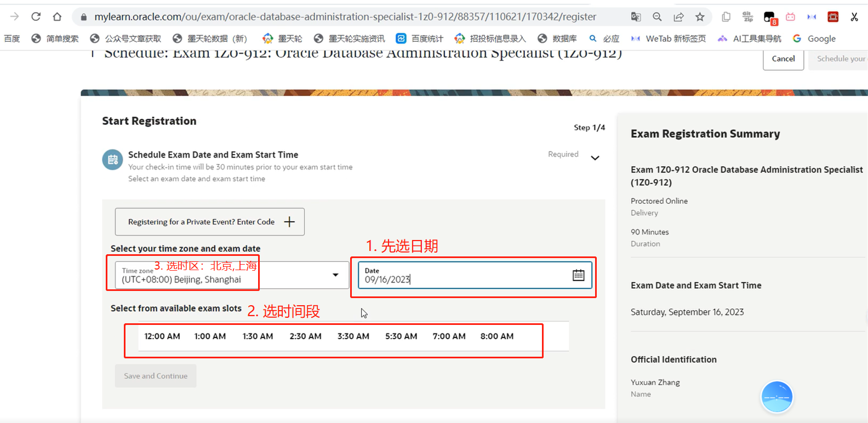Image resolution: width=868 pixels, height=423 pixels.
Task: Open the black extension with badge 8
Action: 770,18
